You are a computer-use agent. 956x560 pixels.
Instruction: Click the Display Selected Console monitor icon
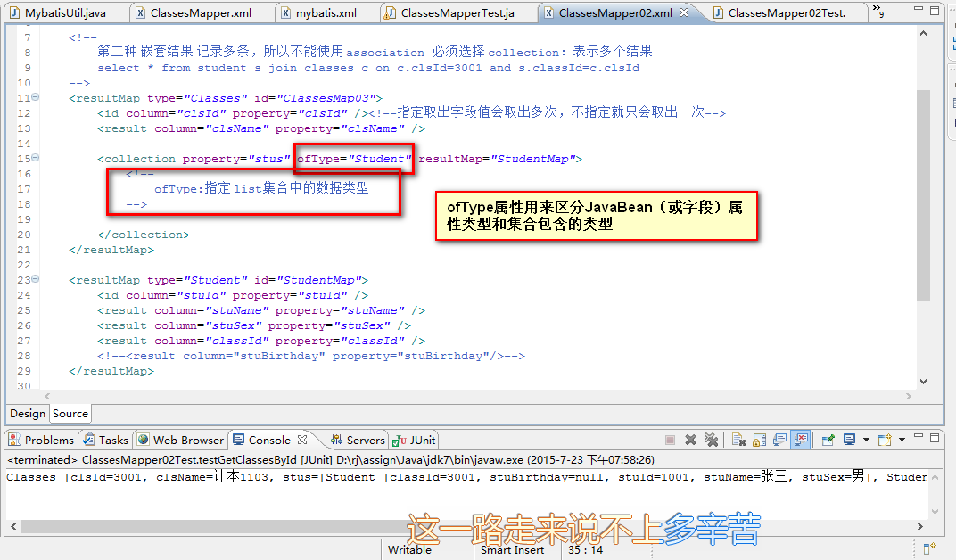pyautogui.click(x=849, y=440)
